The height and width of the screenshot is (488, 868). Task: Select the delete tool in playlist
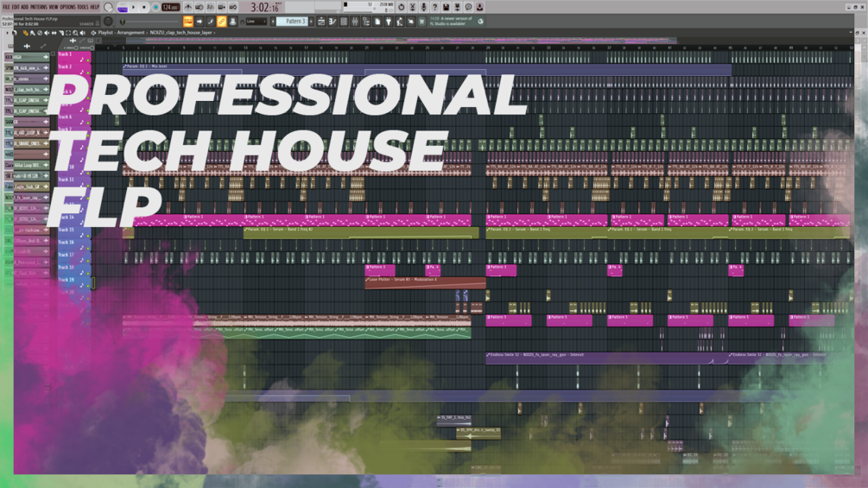[x=40, y=33]
